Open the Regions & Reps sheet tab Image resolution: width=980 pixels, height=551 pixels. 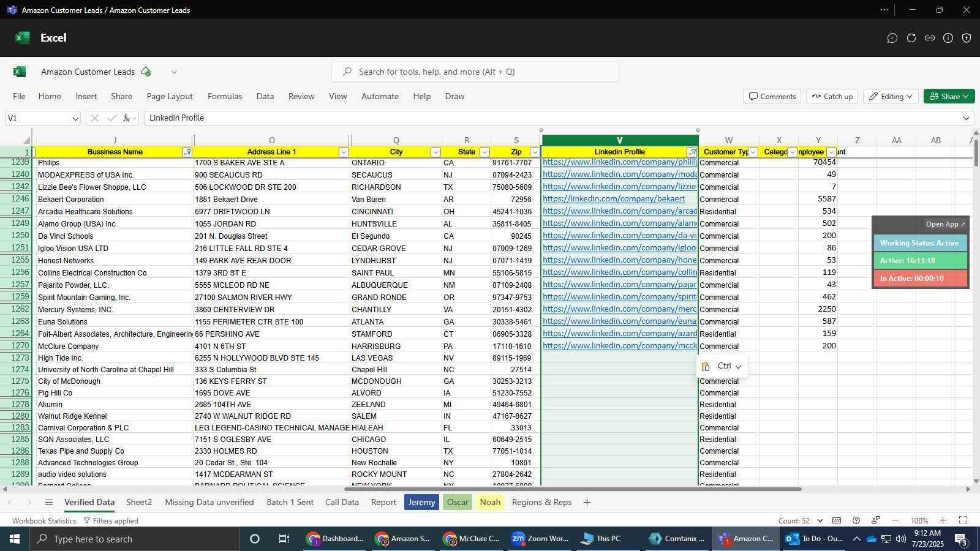(542, 503)
